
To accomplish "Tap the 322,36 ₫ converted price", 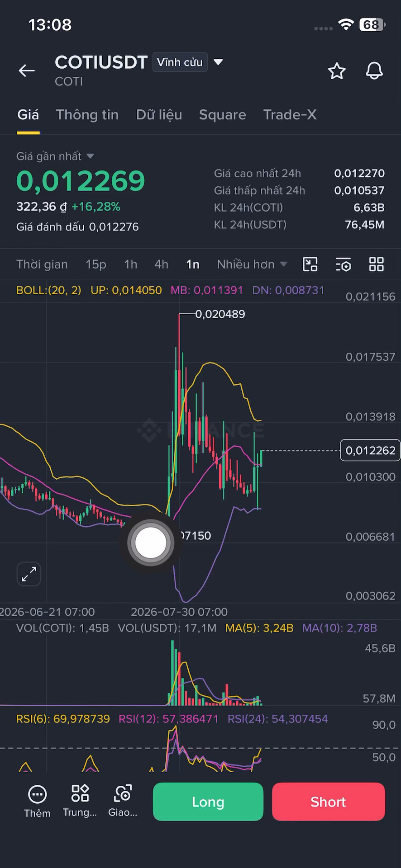I will tap(42, 207).
